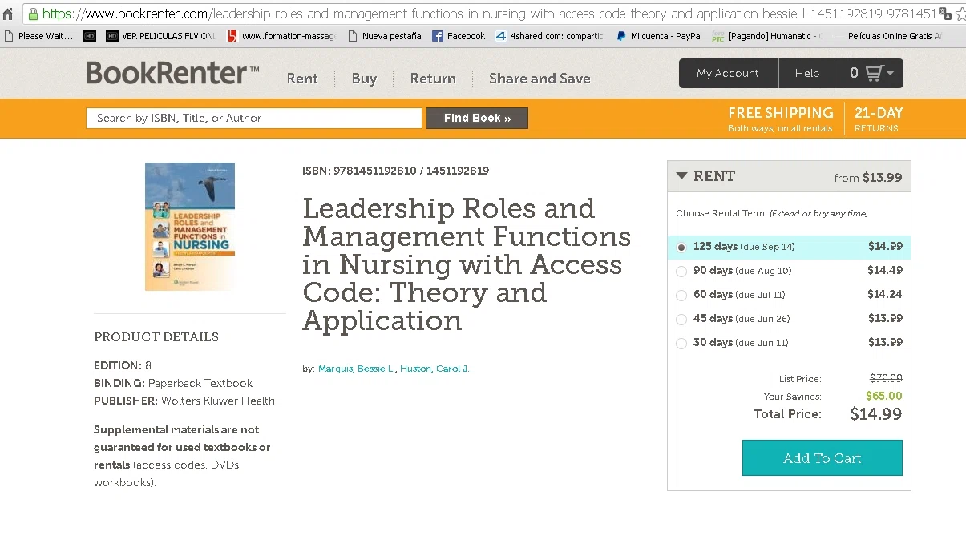Open My Account

click(x=728, y=73)
